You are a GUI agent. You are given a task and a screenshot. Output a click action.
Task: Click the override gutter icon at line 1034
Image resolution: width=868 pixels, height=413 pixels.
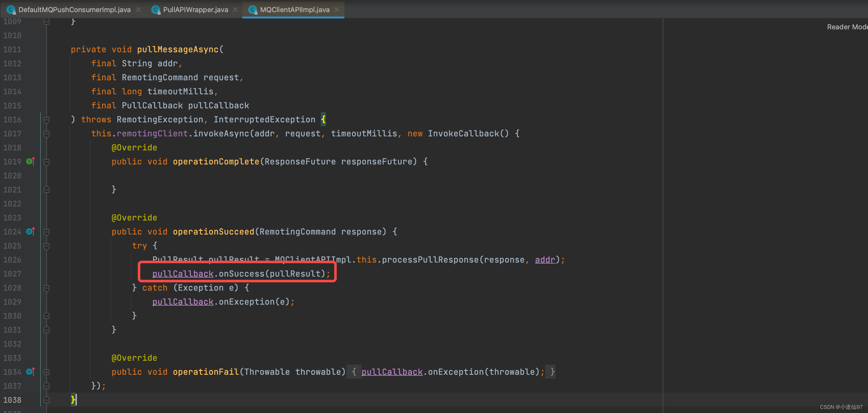pos(30,372)
